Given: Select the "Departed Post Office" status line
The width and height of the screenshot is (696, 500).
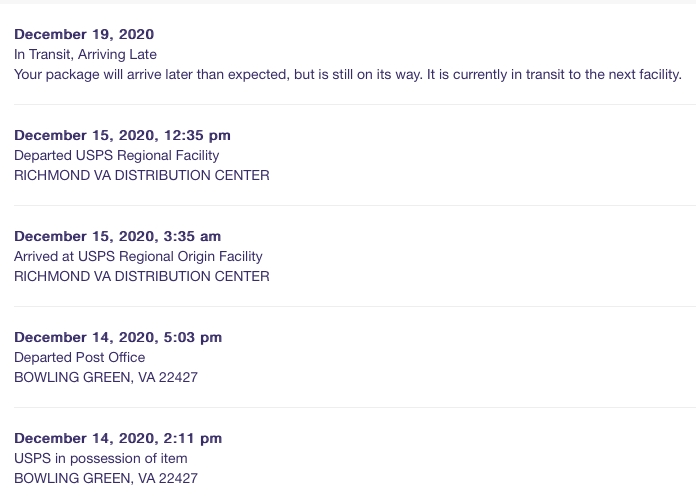Looking at the screenshot, I should 79,357.
